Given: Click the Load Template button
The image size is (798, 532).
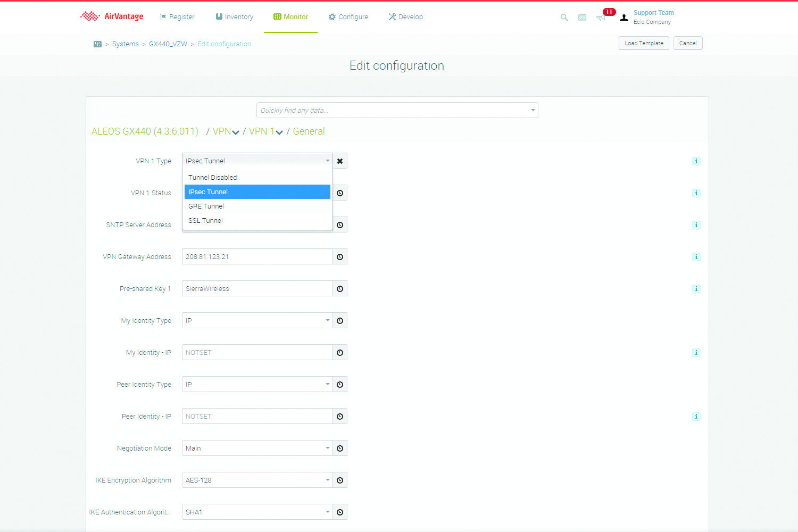Looking at the screenshot, I should click(x=644, y=43).
